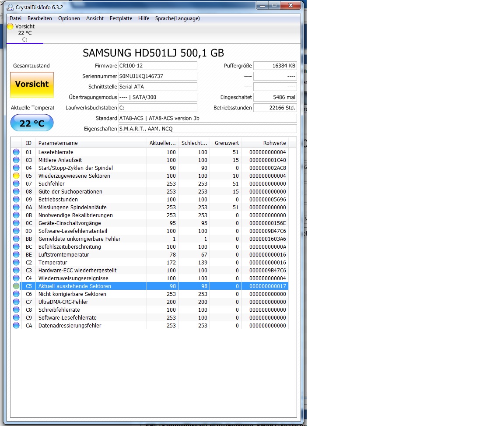
Task: Click status icon for Hardware-ECC wiederhergestellt
Action: (16, 270)
